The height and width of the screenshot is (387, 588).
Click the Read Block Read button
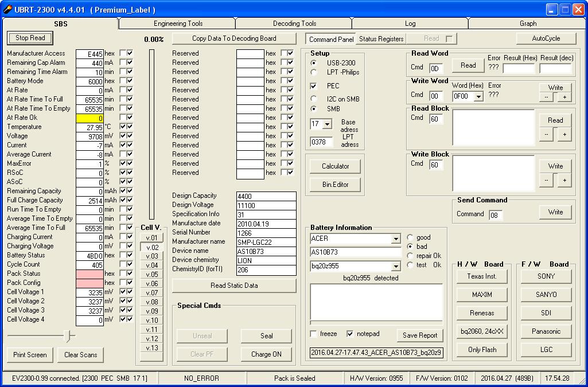pos(555,120)
